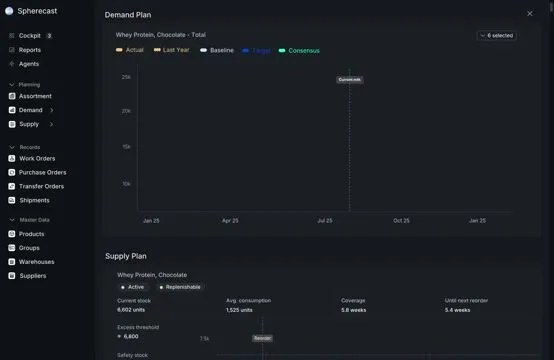The width and height of the screenshot is (554, 360).
Task: Open Warehouses master data
Action: [x=36, y=262]
